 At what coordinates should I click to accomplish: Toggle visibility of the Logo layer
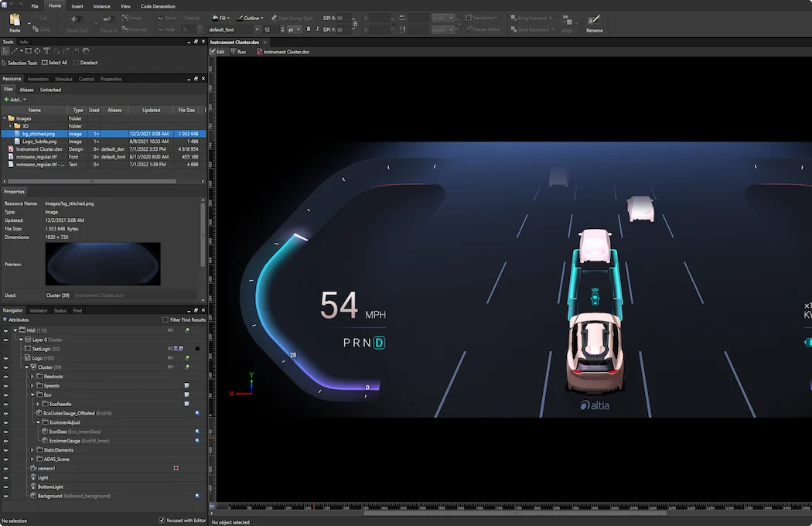click(5, 357)
